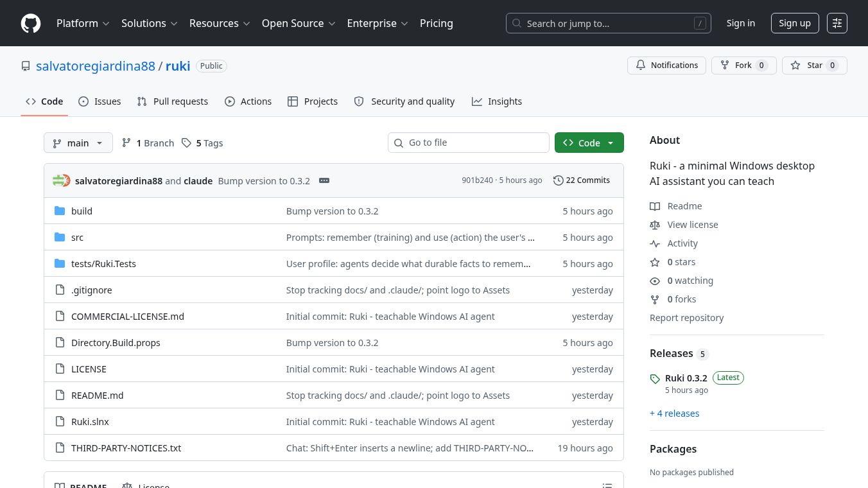The height and width of the screenshot is (488, 868).
Task: Click the law scale icon by View license
Action: pyautogui.click(x=655, y=225)
